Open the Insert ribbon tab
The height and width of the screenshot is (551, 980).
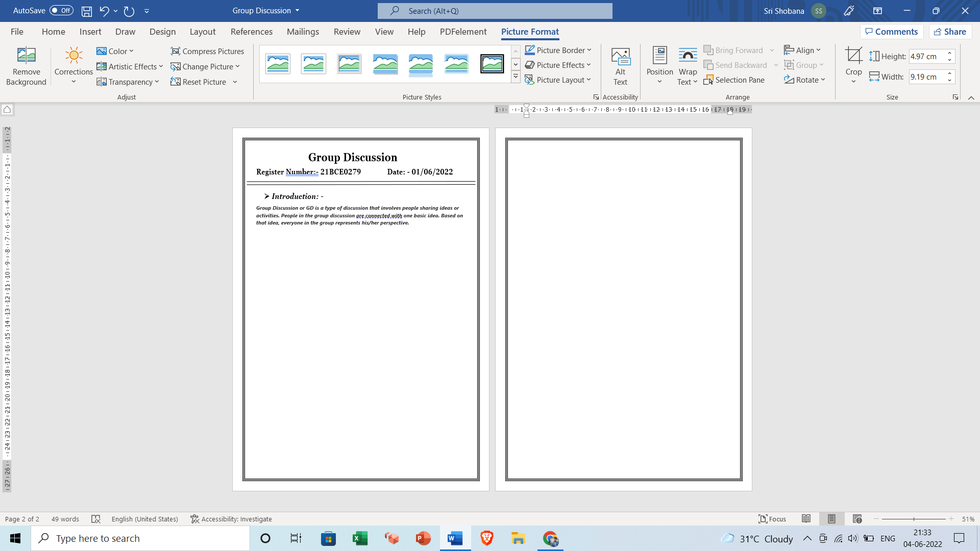(x=90, y=32)
